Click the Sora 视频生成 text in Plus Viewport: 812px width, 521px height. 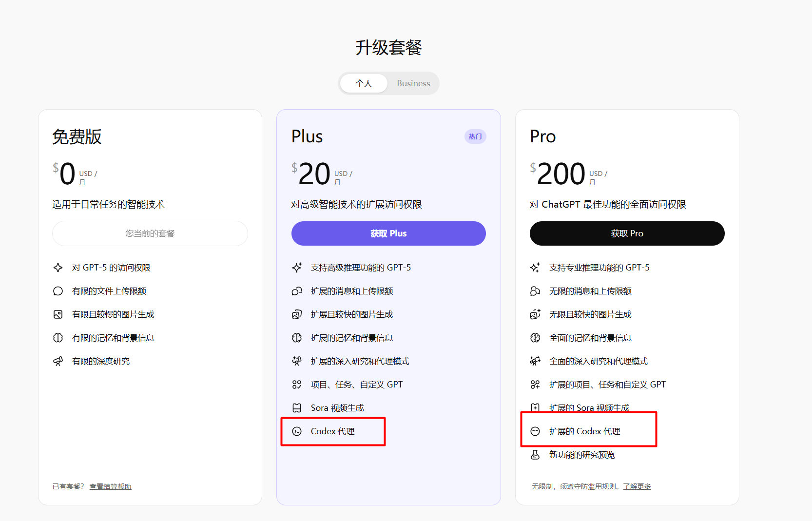[337, 408]
